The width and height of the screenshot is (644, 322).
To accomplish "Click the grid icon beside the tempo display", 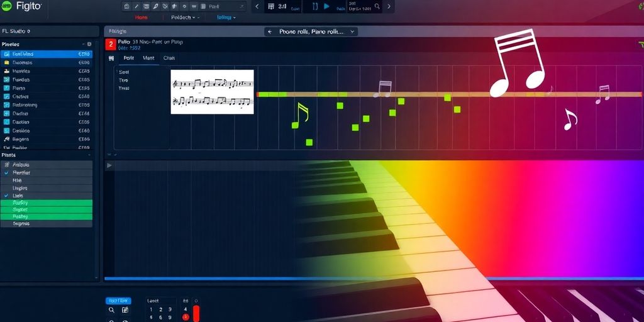I will [271, 7].
